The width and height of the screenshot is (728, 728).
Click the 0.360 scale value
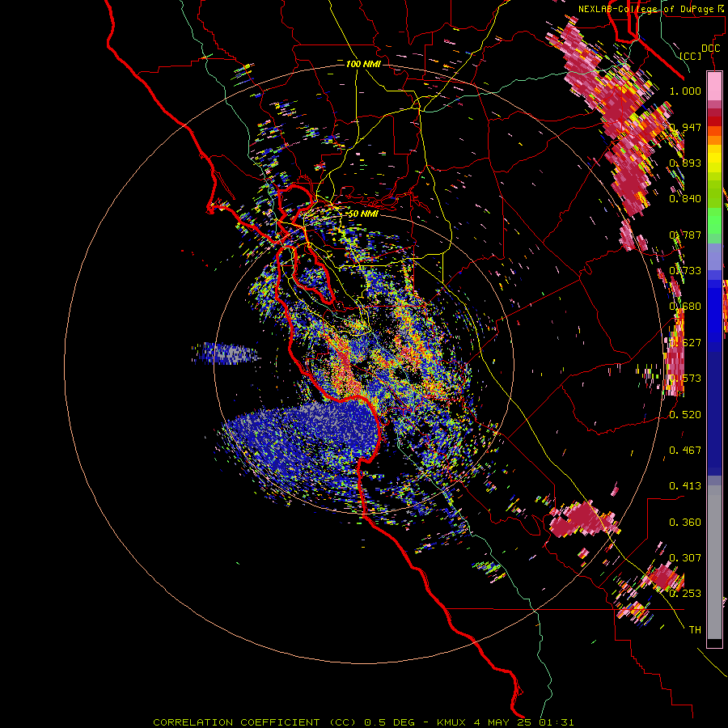pyautogui.click(x=685, y=523)
